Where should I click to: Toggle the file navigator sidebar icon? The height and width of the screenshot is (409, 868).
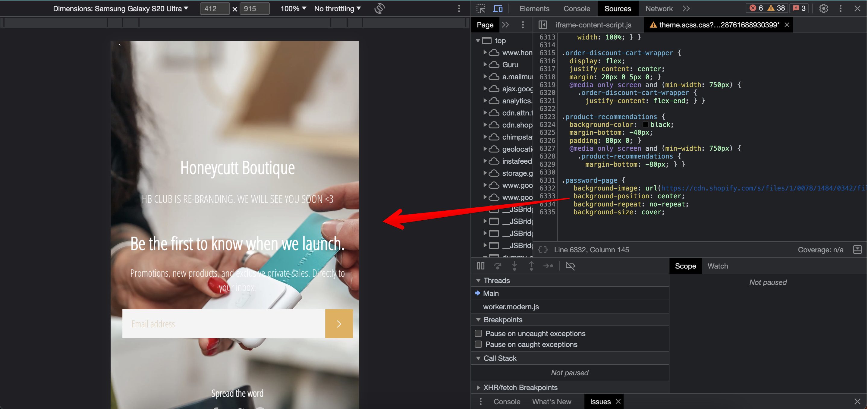542,25
